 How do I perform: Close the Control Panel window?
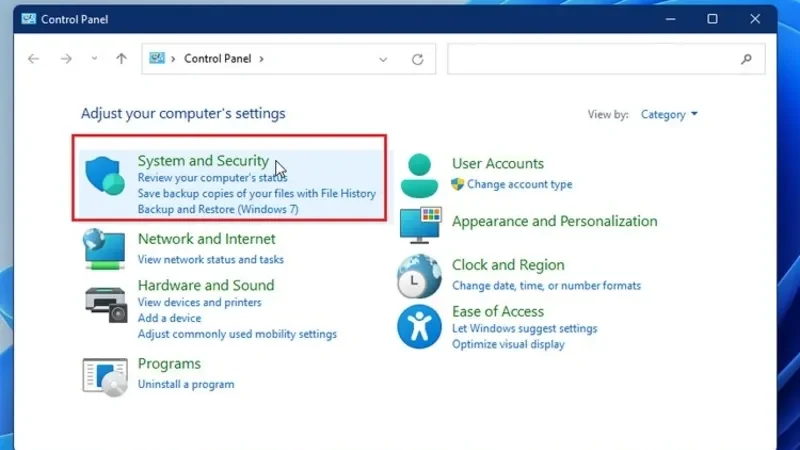pyautogui.click(x=755, y=19)
